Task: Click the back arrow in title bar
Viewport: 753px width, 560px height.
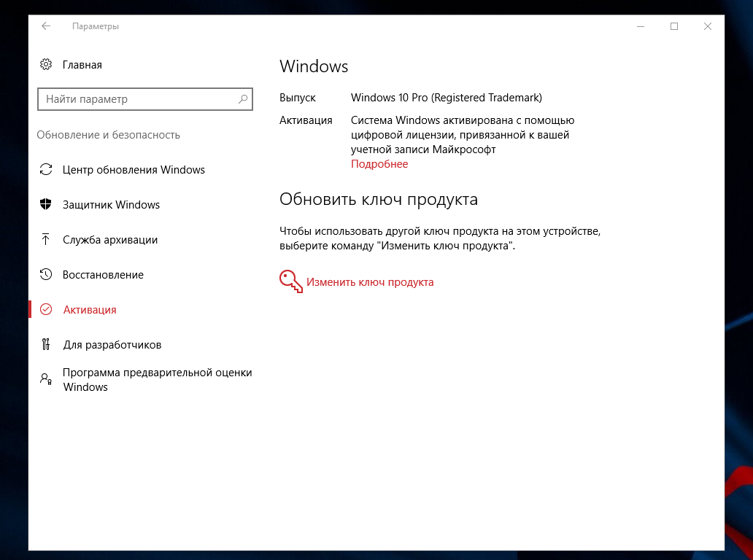Action: click(x=46, y=26)
